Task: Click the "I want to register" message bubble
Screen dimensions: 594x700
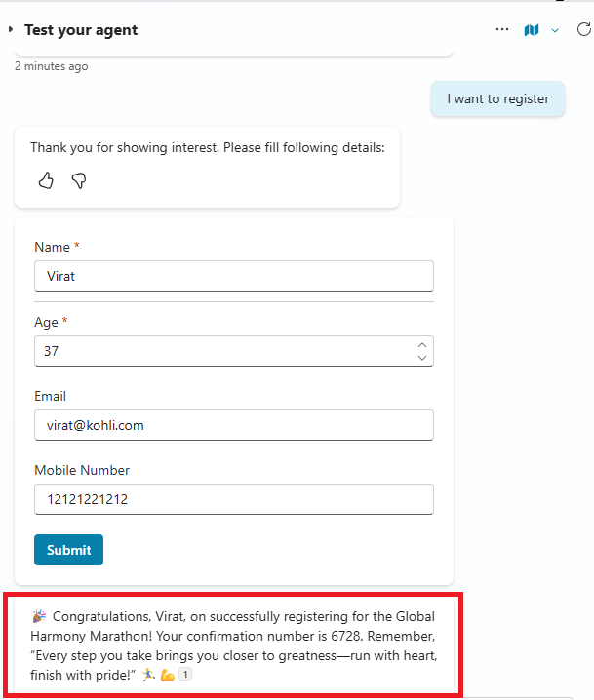Action: tap(497, 98)
